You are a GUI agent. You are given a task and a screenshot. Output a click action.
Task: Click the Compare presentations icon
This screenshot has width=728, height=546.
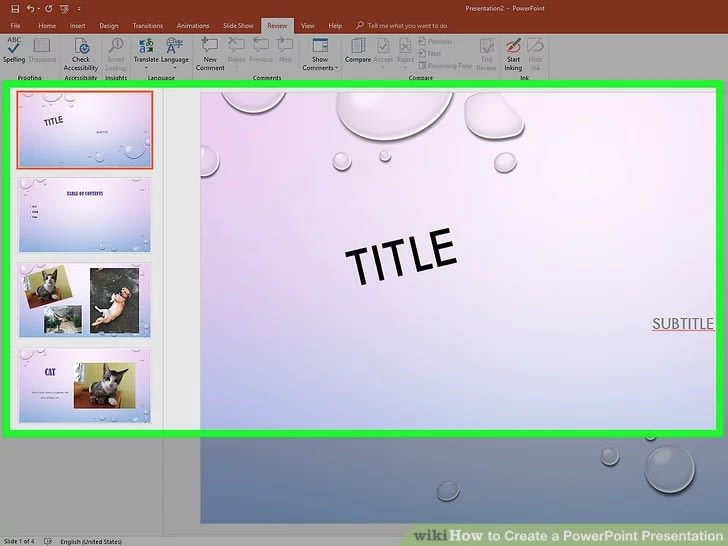pos(357,52)
